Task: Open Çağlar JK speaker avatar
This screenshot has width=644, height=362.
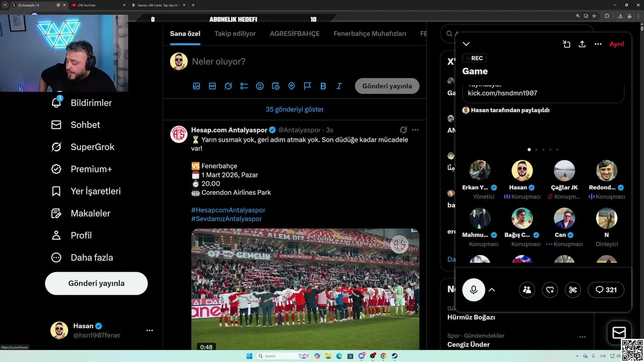Action: [565, 171]
